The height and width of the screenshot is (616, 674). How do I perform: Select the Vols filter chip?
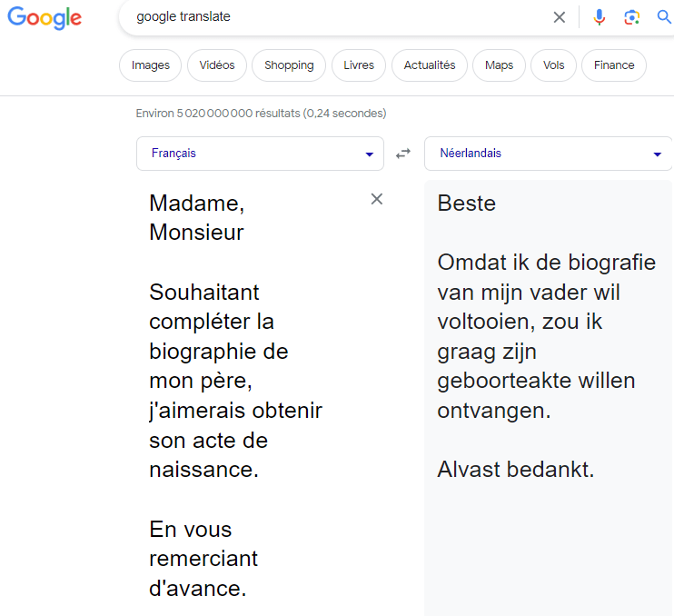tap(553, 65)
